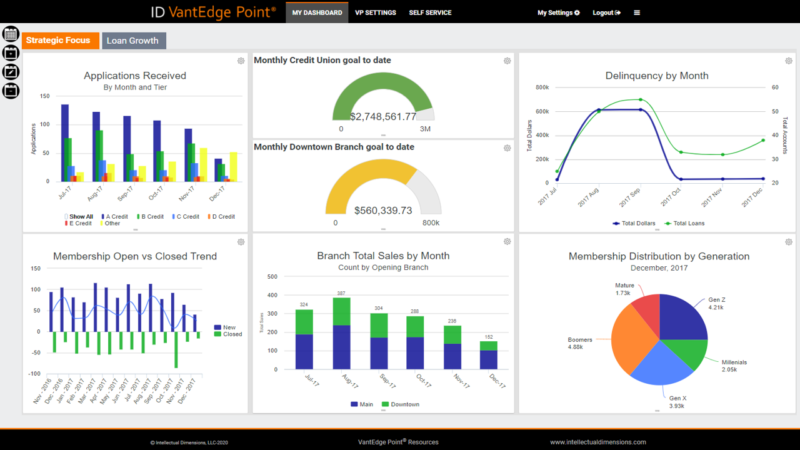Viewport: 800px width, 450px height.
Task: Toggle Total Loans line in Delinquency legend
Action: point(684,223)
